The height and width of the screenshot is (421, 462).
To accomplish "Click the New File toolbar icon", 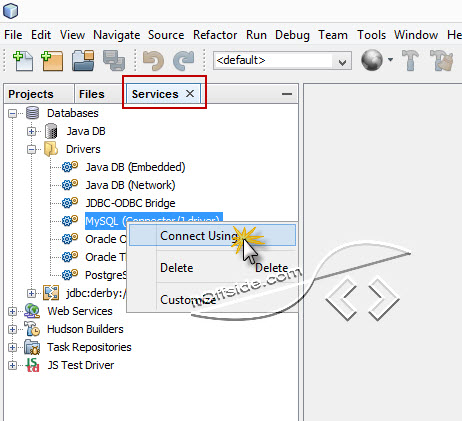I will pos(23,61).
